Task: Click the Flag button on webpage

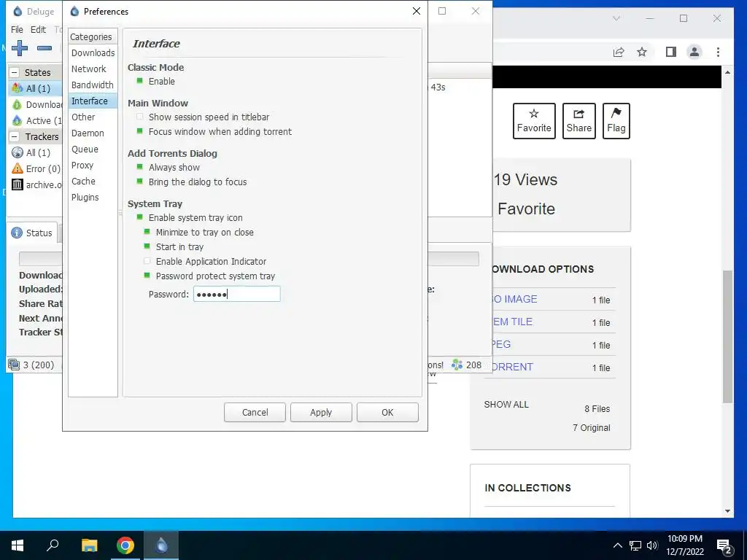Action: pyautogui.click(x=616, y=121)
